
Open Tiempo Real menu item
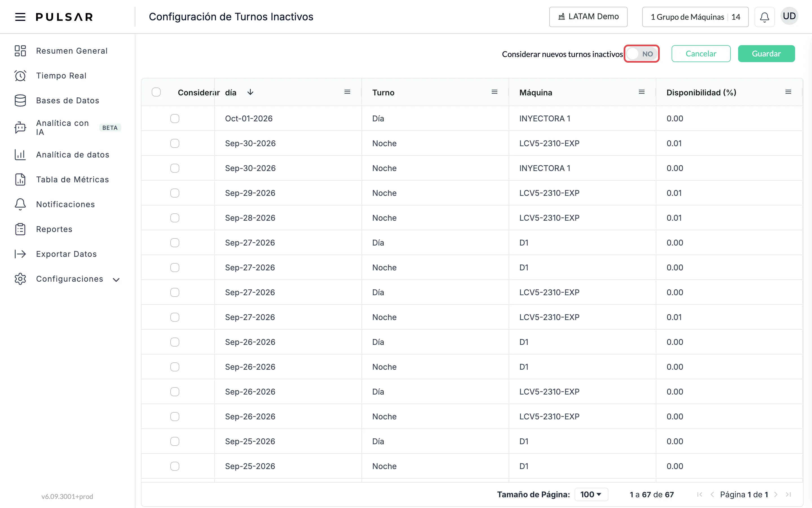[61, 76]
